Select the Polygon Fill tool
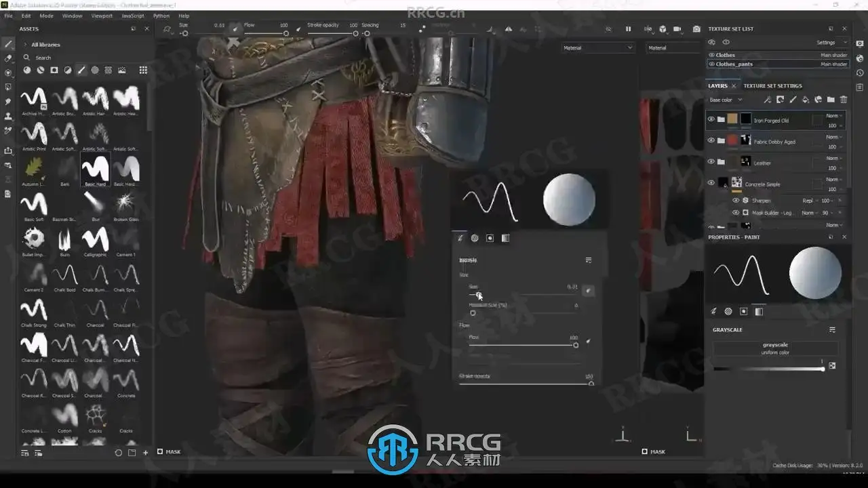Image resolution: width=868 pixels, height=488 pixels. point(9,87)
